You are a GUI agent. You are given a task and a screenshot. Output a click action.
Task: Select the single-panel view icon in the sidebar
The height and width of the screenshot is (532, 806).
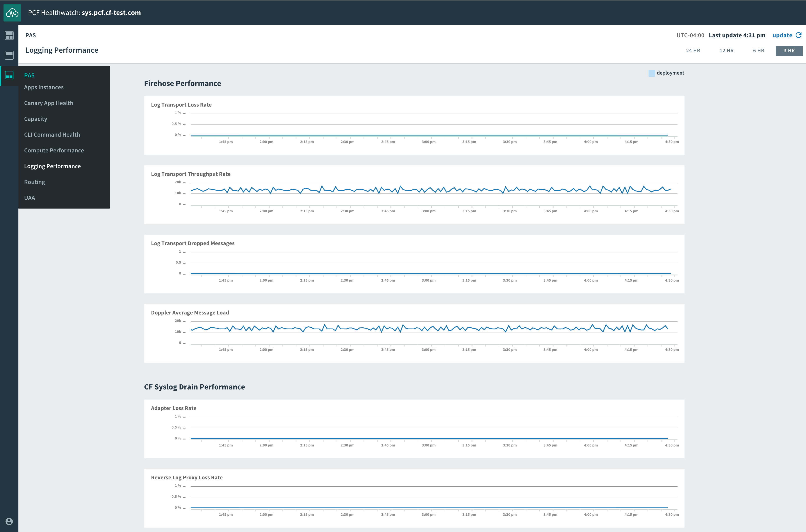tap(9, 55)
